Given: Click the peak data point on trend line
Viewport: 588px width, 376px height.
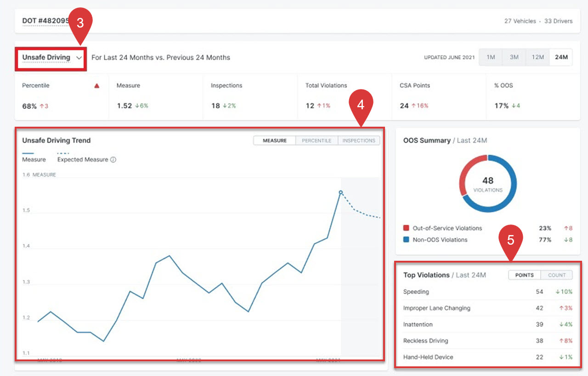Looking at the screenshot, I should [340, 192].
